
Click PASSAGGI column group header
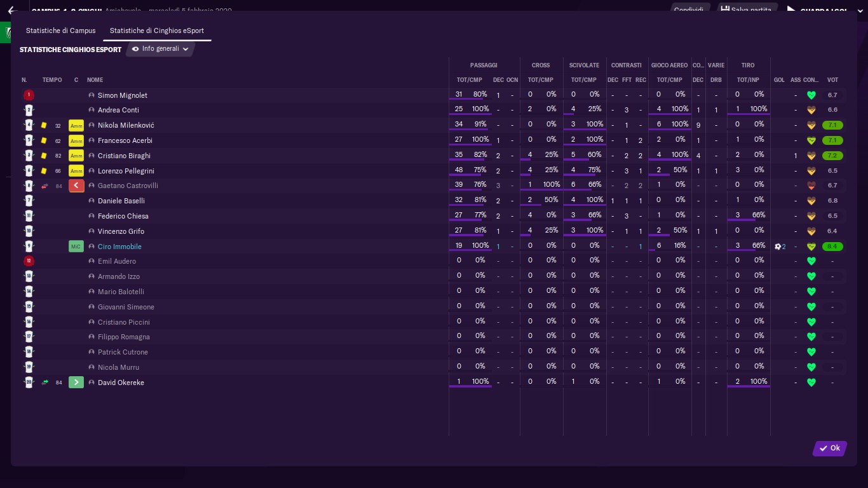pyautogui.click(x=484, y=65)
